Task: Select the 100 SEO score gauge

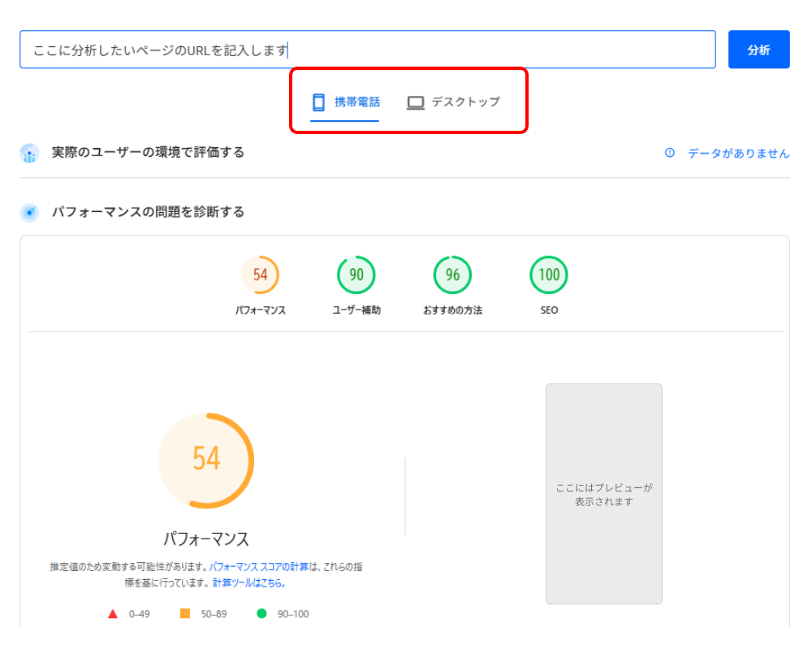Action: [549, 275]
